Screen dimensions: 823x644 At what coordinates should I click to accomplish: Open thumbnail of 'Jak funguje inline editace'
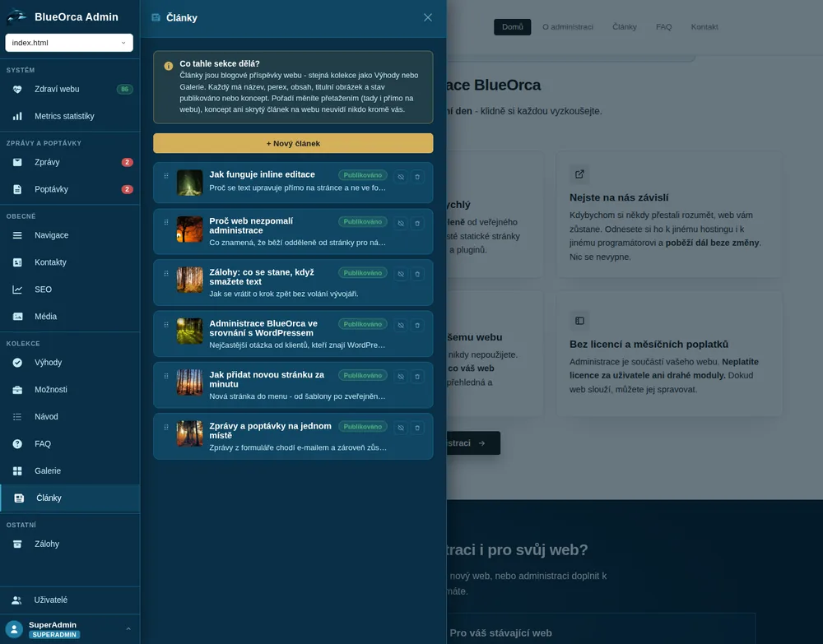click(189, 183)
